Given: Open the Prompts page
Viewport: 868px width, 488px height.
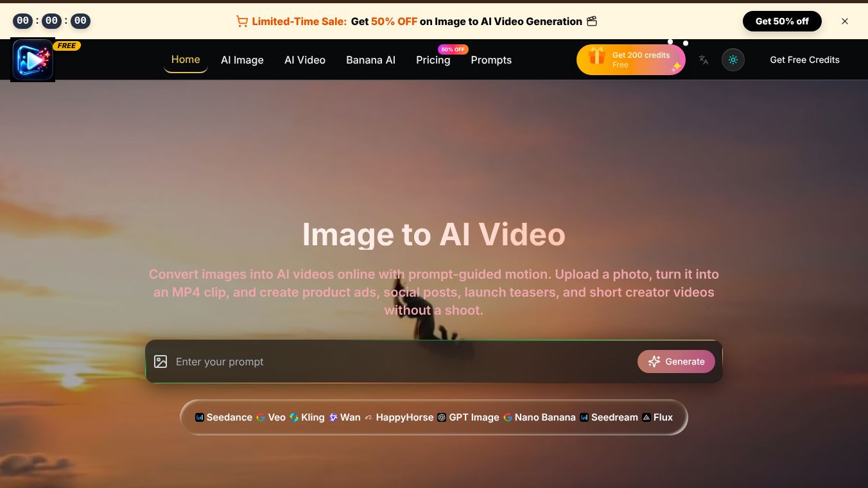Looking at the screenshot, I should pyautogui.click(x=491, y=60).
